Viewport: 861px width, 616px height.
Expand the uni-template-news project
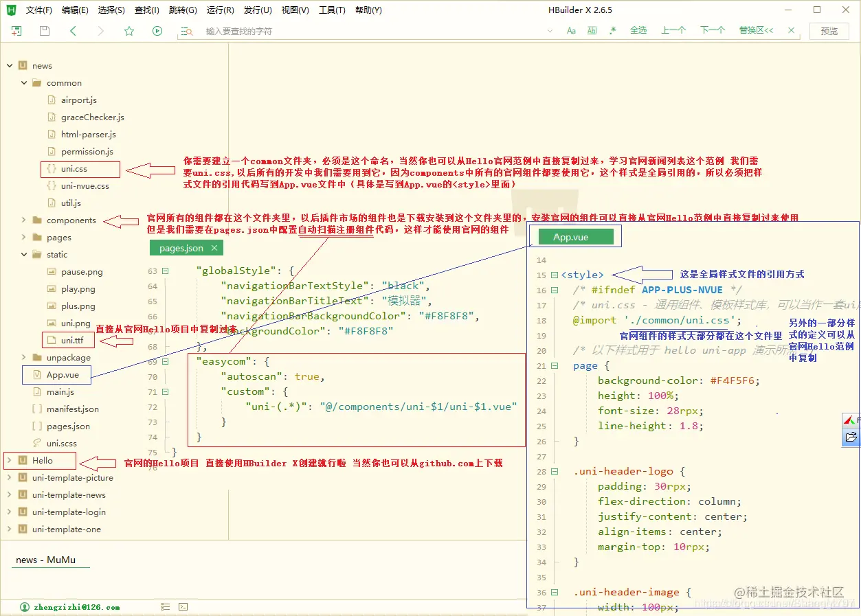click(10, 495)
